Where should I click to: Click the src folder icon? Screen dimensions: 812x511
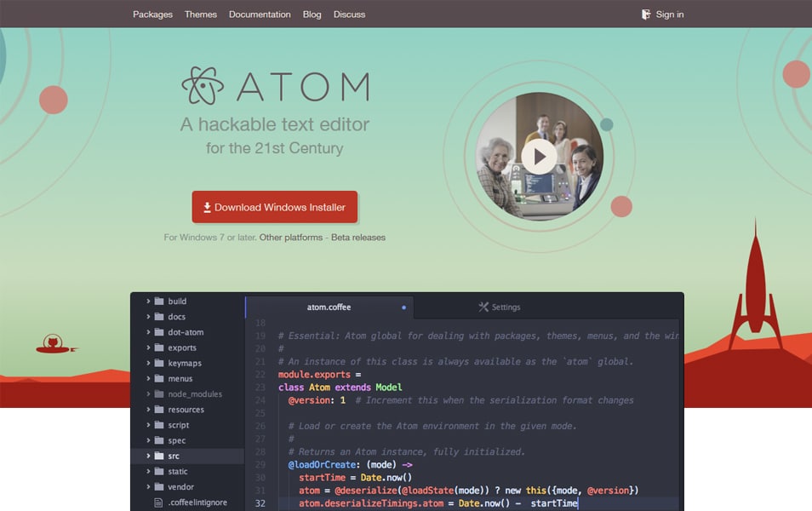[159, 456]
